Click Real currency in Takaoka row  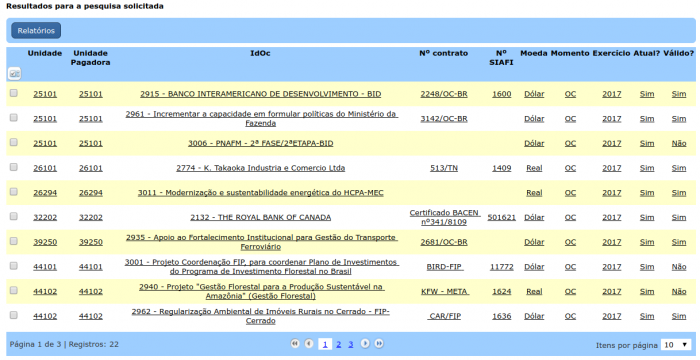pos(534,168)
